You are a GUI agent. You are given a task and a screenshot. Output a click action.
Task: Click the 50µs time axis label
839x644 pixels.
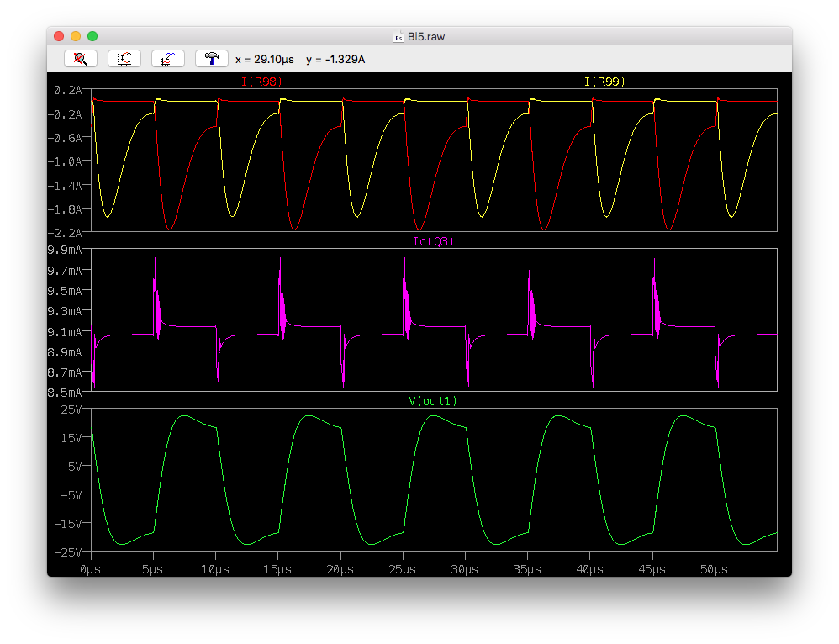[x=715, y=569]
